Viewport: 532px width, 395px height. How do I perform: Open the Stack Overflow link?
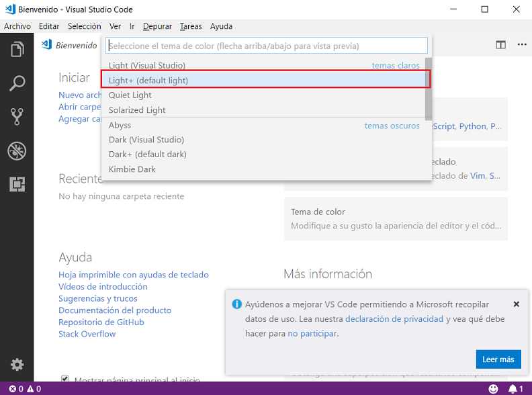pos(87,334)
